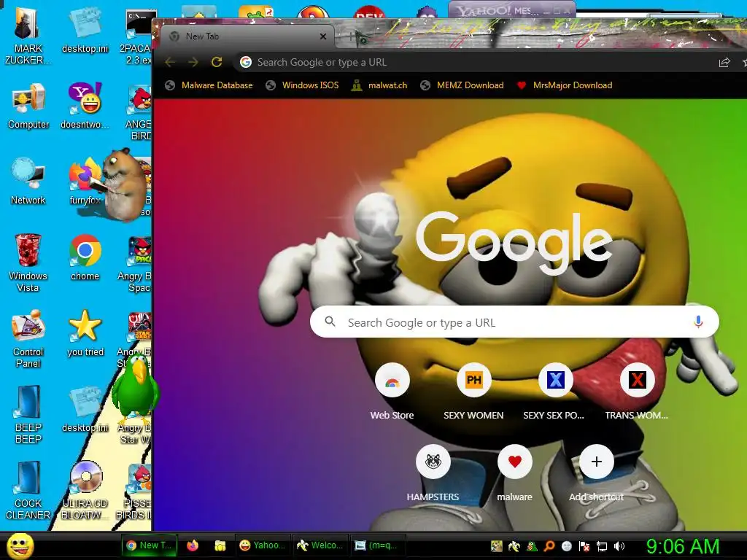The image size is (747, 560).
Task: Select the furryfox desktop icon
Action: (85, 182)
